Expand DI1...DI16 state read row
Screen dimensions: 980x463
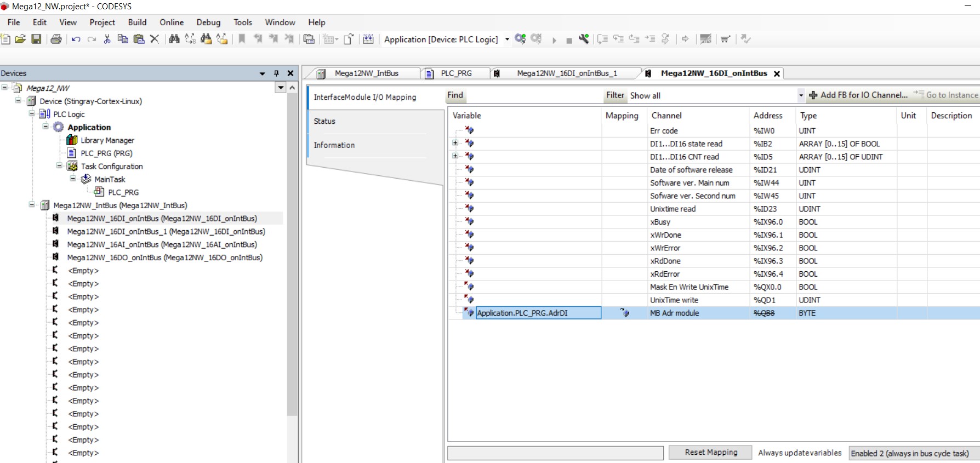(x=455, y=144)
